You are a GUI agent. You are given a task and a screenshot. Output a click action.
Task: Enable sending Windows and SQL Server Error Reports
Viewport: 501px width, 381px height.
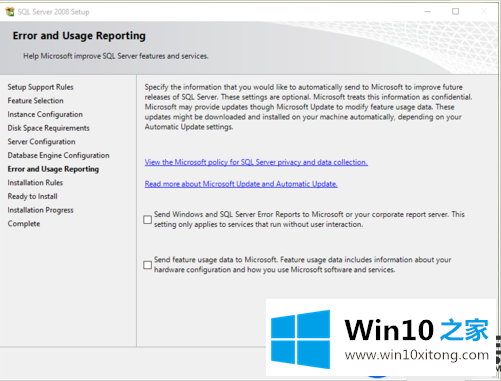[x=147, y=220]
